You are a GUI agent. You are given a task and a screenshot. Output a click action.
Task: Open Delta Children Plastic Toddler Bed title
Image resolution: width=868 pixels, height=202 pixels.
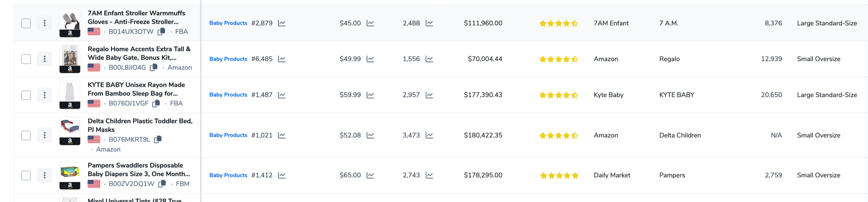[x=140, y=121]
